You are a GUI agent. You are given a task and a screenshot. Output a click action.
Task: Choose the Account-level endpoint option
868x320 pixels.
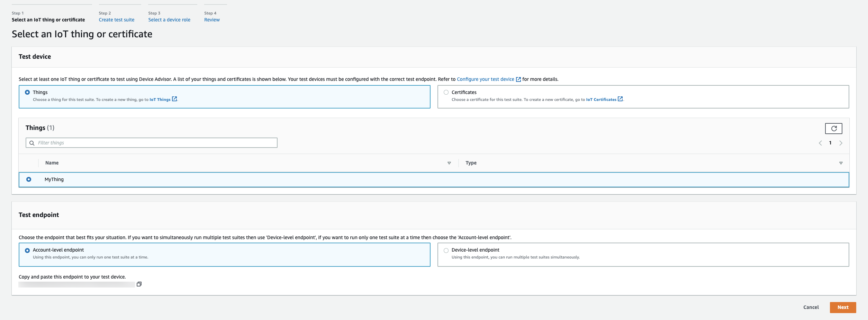pyautogui.click(x=27, y=251)
